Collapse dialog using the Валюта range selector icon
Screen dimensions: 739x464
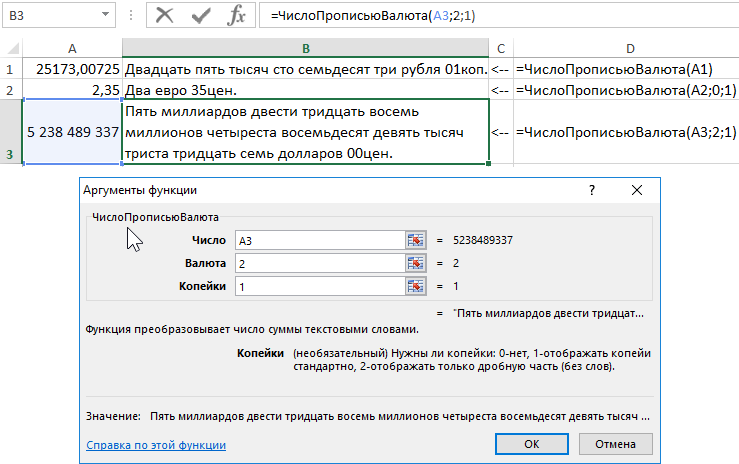click(x=416, y=263)
